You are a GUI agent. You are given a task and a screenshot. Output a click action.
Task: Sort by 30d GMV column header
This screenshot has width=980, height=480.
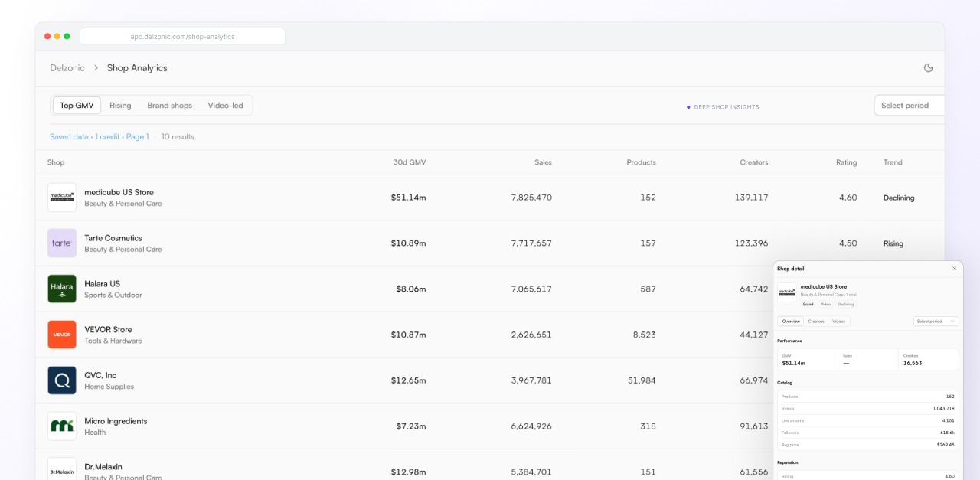tap(410, 162)
